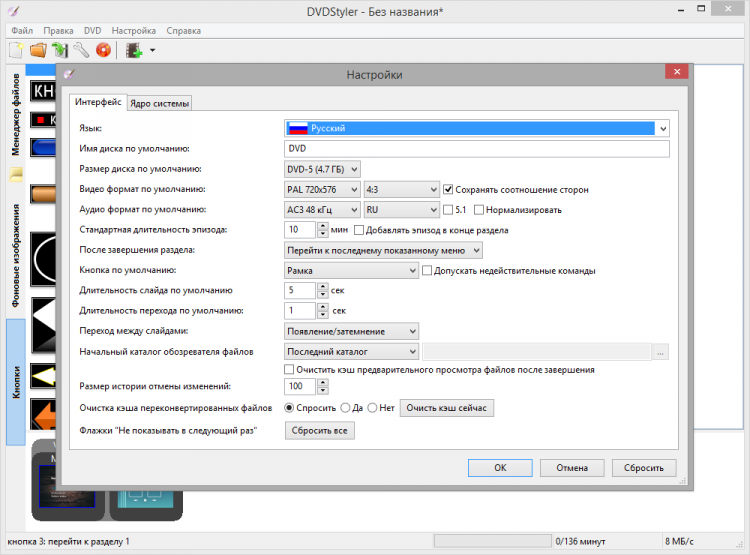Click the disc usage progress bar in status bar
Viewport: 750px width, 555px height.
(x=493, y=541)
